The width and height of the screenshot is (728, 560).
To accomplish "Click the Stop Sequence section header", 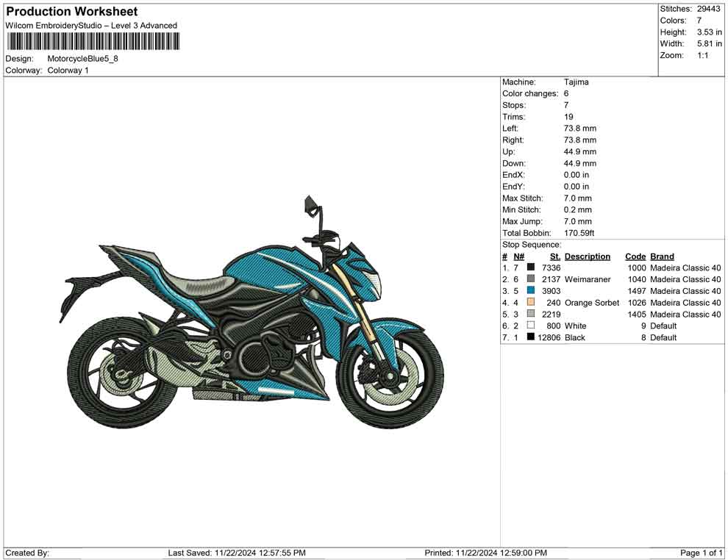I will click(x=531, y=244).
